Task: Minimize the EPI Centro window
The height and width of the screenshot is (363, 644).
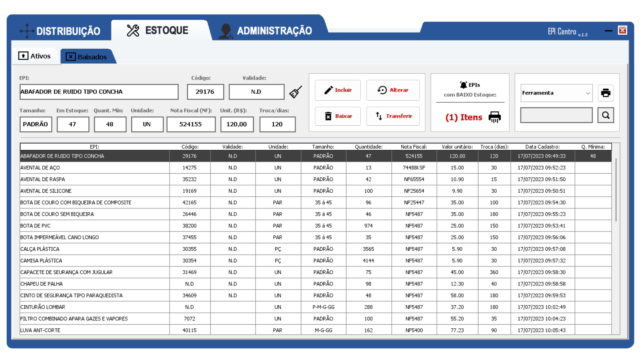Action: click(608, 31)
